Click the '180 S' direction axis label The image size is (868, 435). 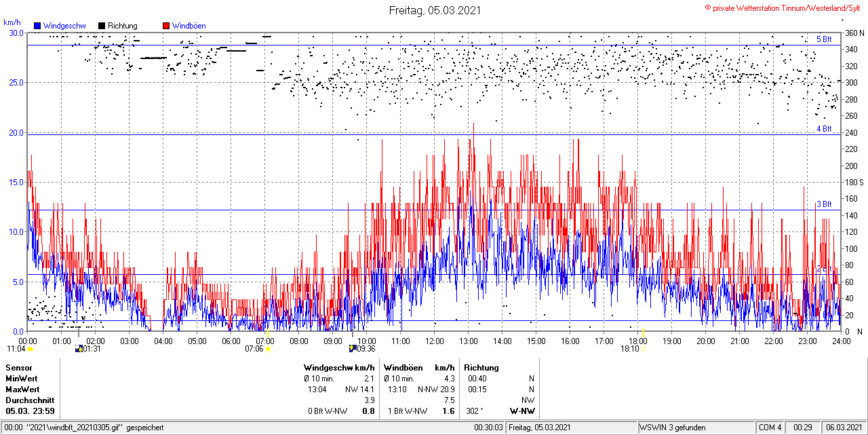(854, 183)
